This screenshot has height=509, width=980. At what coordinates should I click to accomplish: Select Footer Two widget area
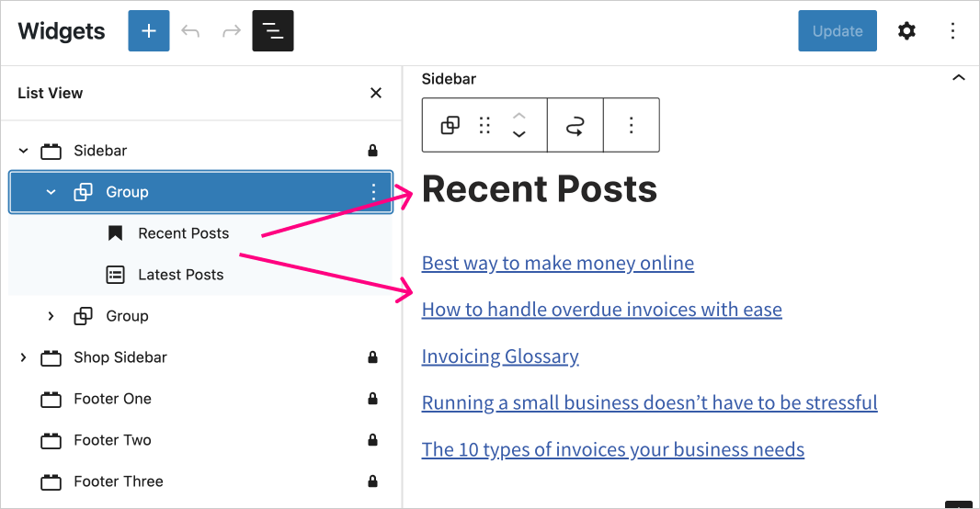coord(112,440)
